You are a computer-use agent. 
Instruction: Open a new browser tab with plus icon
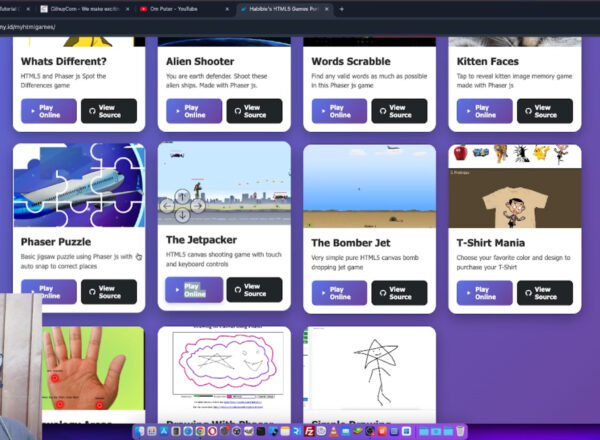click(341, 8)
